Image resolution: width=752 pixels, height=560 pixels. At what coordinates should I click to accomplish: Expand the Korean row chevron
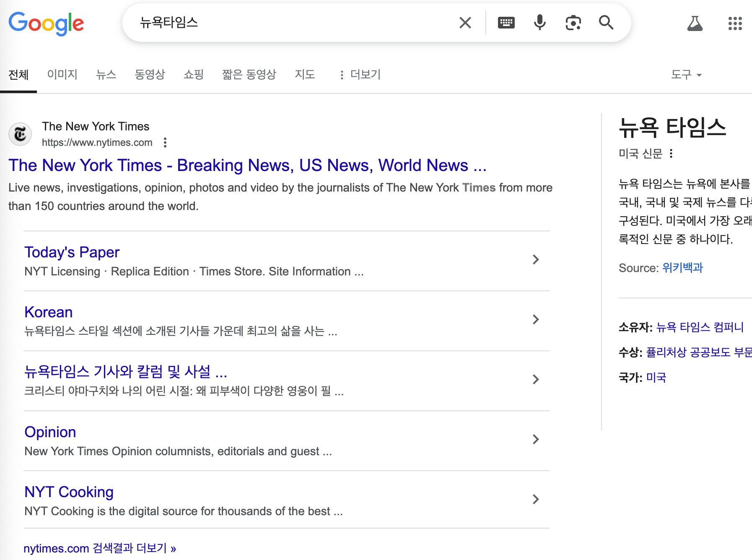[536, 319]
